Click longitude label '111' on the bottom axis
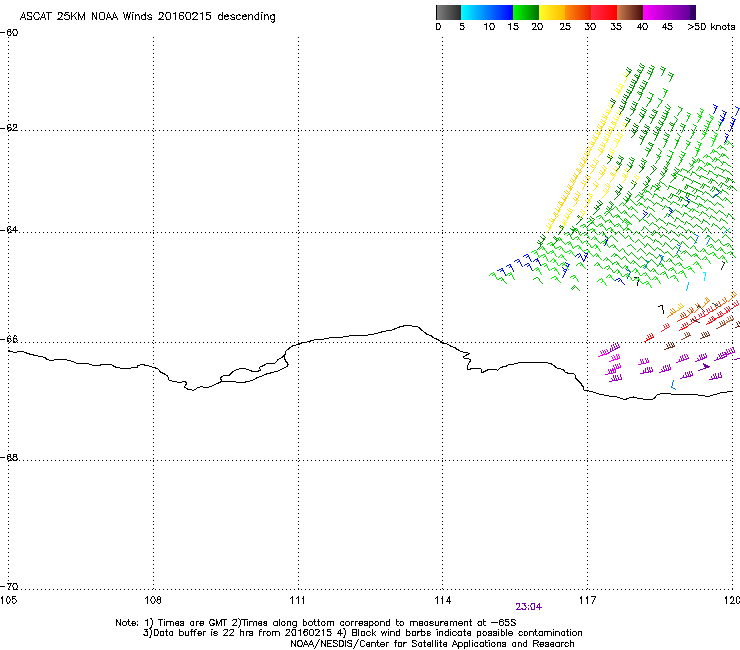 pyautogui.click(x=297, y=600)
